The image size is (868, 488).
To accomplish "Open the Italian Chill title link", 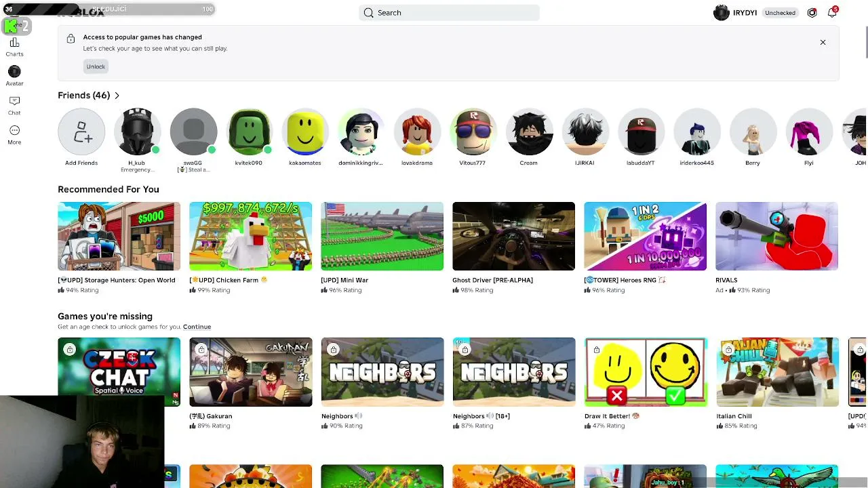I will (734, 416).
